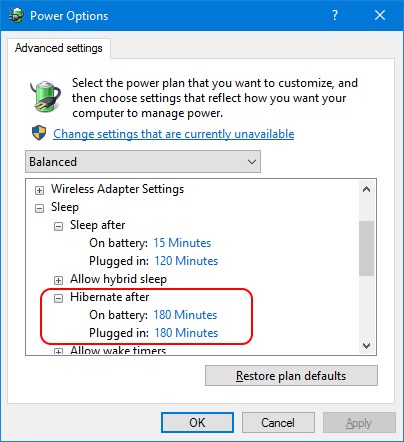This screenshot has width=404, height=442.
Task: Click Restore plan defaults button
Action: (291, 376)
